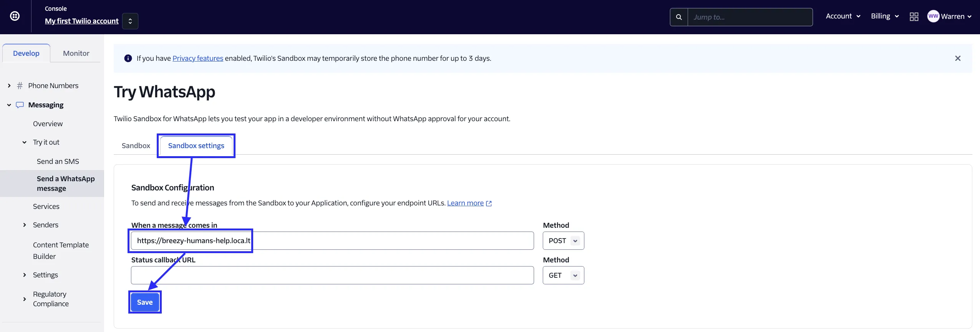Dismiss the privacy features info banner

click(x=957, y=58)
